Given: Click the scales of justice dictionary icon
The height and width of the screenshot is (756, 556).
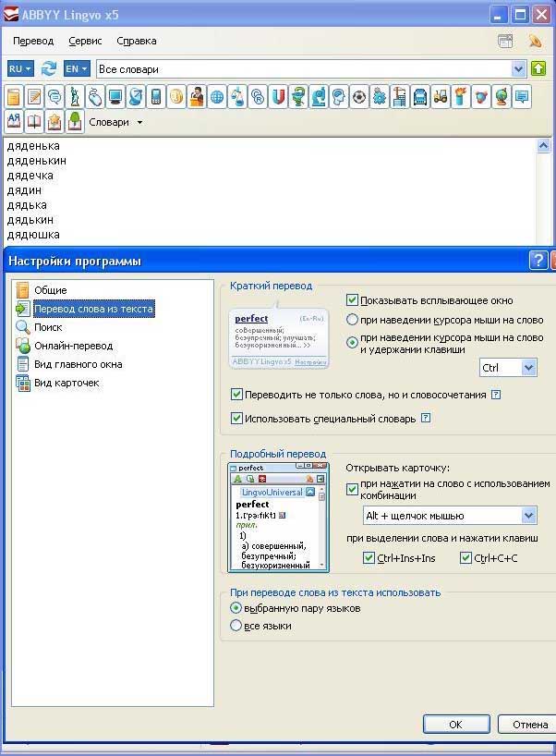Looking at the screenshot, I should [237, 97].
